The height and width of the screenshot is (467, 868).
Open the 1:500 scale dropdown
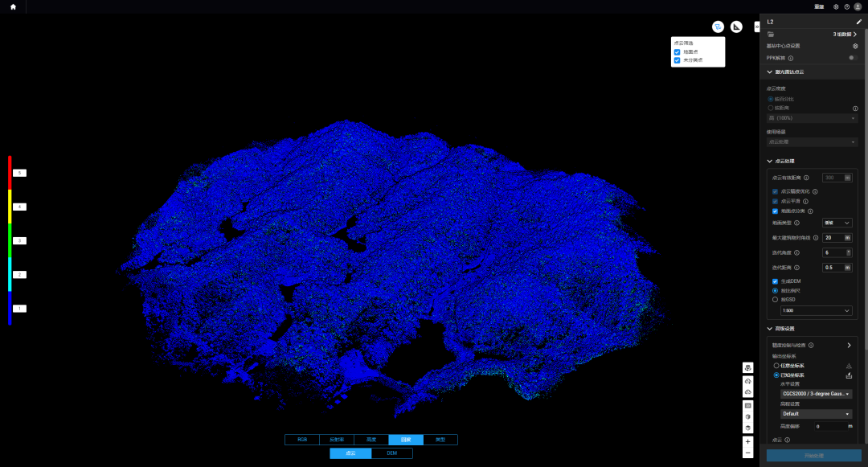pos(816,311)
